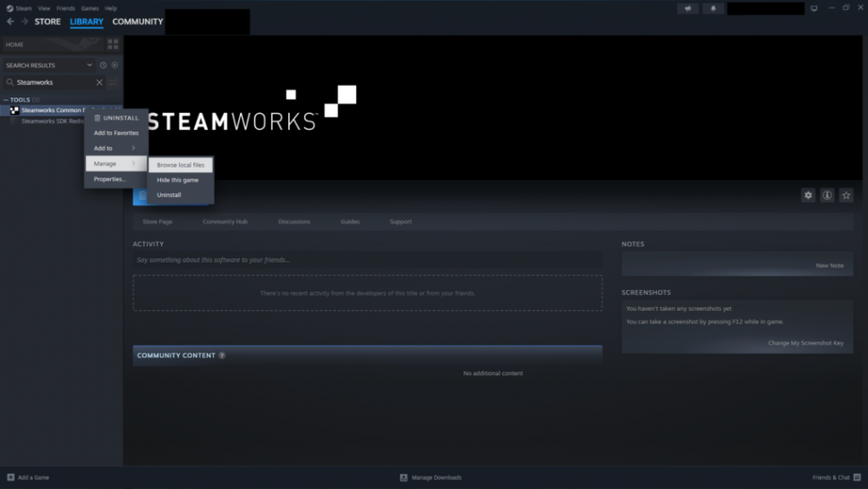Viewport: 868px width, 489px height.
Task: Expand the Search Results dropdown
Action: [89, 65]
